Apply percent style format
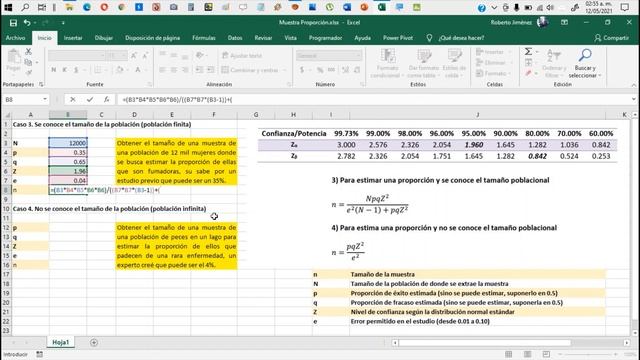The width and height of the screenshot is (640, 360). point(320,70)
